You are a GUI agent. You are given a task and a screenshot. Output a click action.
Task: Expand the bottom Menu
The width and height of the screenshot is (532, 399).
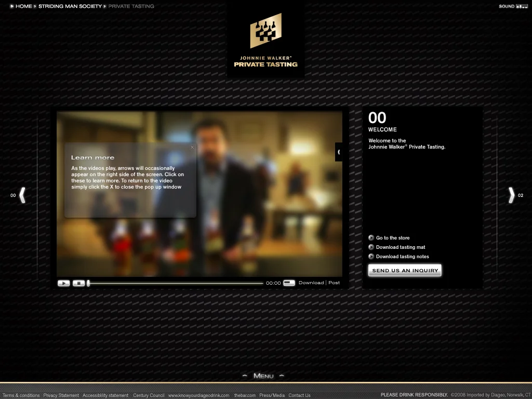[x=263, y=376]
